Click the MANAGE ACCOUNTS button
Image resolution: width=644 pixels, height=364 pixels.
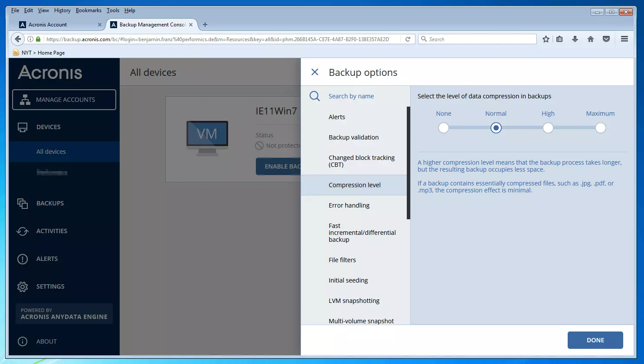point(64,100)
